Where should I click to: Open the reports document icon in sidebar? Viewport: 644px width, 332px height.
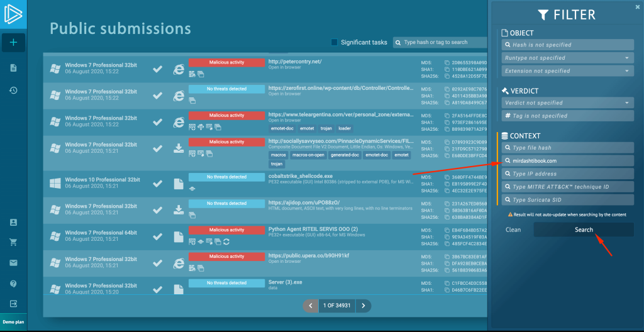(x=13, y=68)
